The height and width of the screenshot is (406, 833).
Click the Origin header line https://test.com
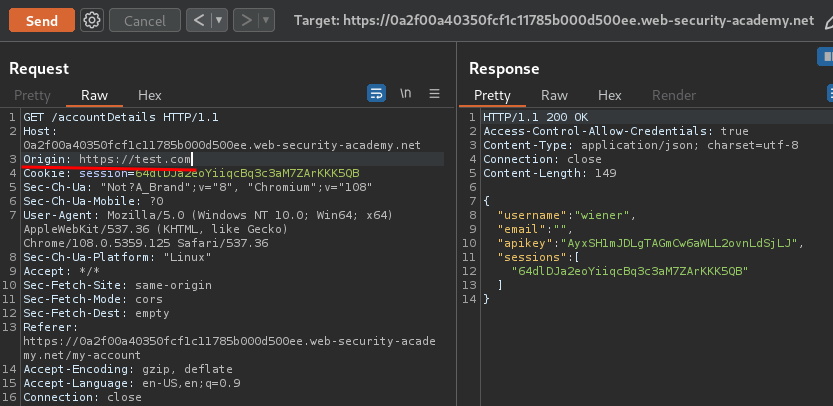click(x=108, y=159)
